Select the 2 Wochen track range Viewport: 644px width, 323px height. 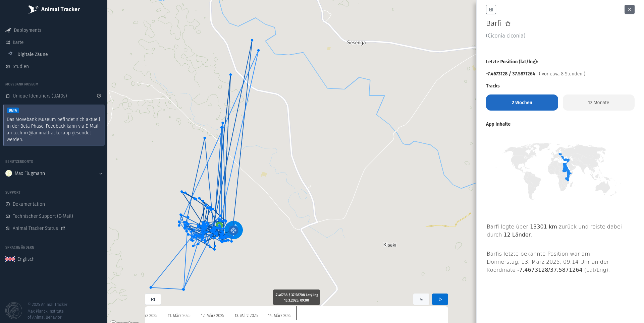click(x=522, y=103)
